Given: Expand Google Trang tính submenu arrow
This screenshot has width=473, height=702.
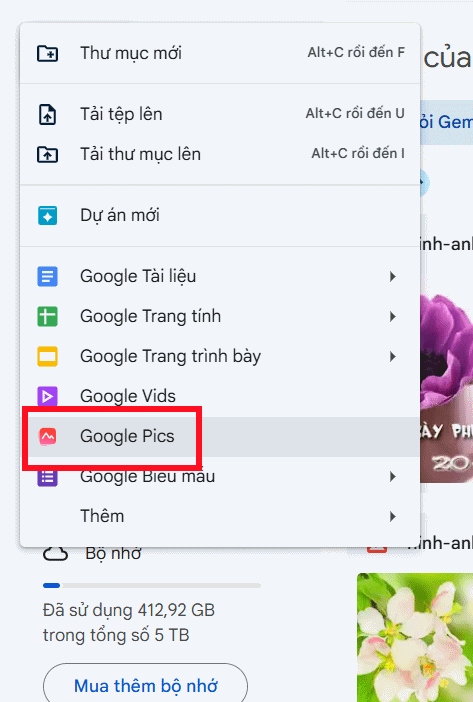Looking at the screenshot, I should (392, 317).
